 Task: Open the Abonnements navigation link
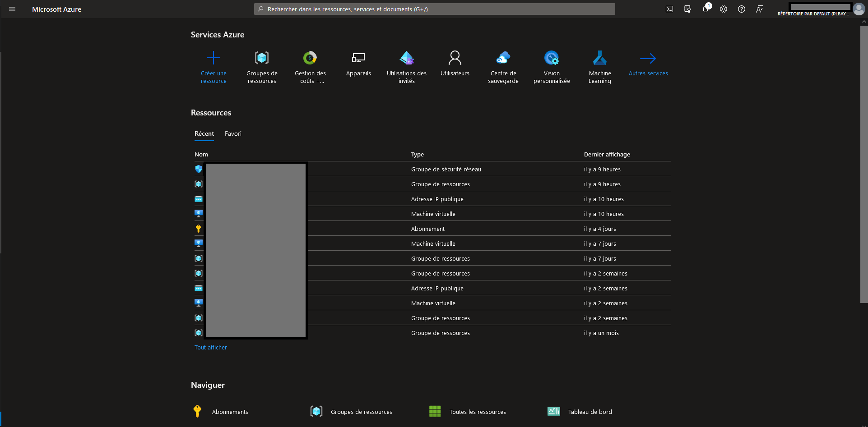(x=230, y=412)
